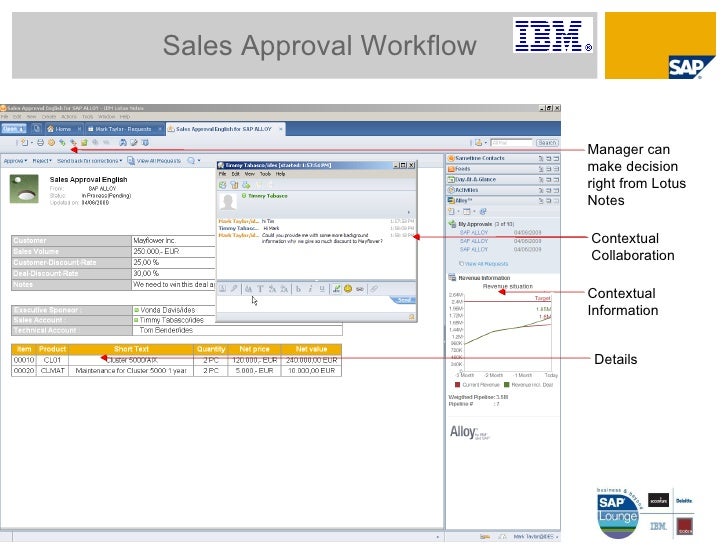Click the emoticon smiley in chat toolbar
This screenshot has height=546, width=728.
click(348, 289)
